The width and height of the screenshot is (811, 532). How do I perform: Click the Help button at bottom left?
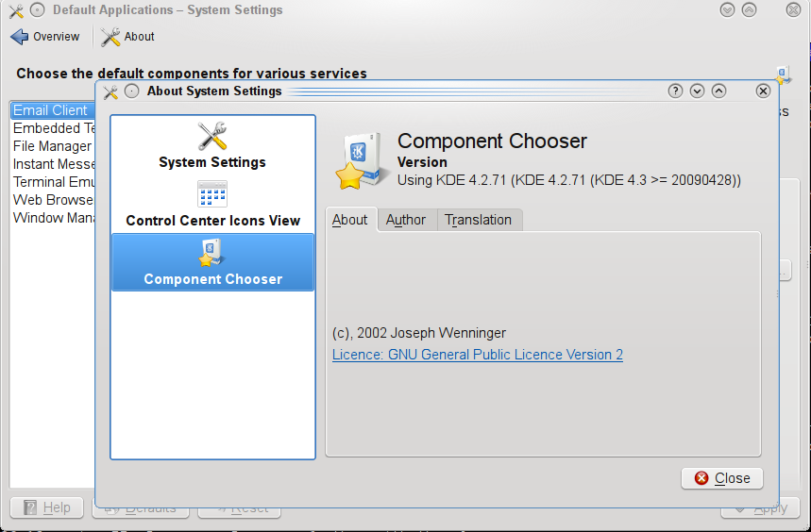pyautogui.click(x=47, y=507)
